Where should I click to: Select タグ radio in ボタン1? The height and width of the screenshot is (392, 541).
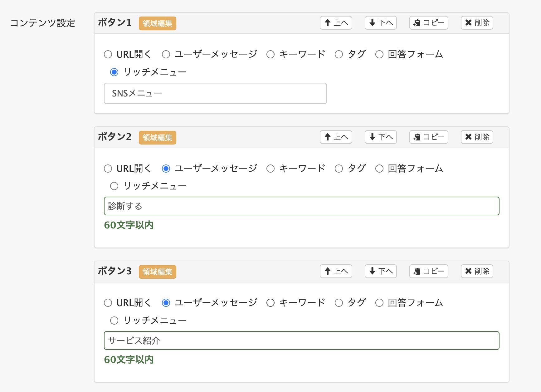click(339, 54)
